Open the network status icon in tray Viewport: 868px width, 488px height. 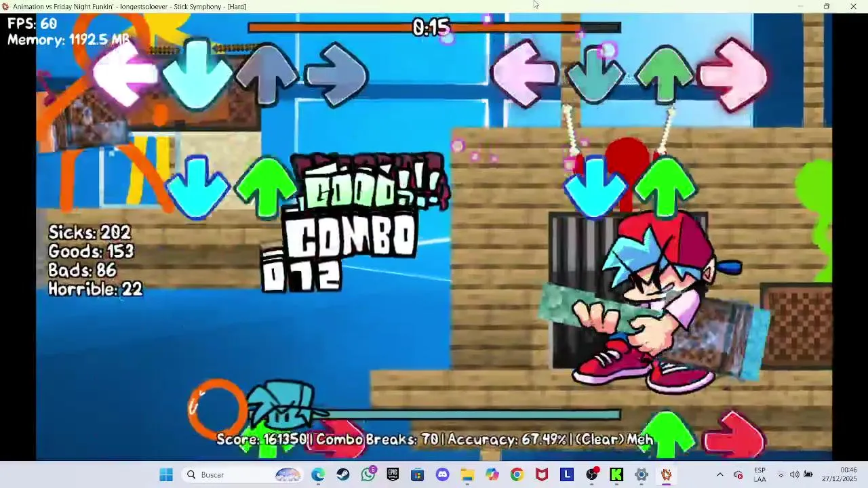(781, 474)
